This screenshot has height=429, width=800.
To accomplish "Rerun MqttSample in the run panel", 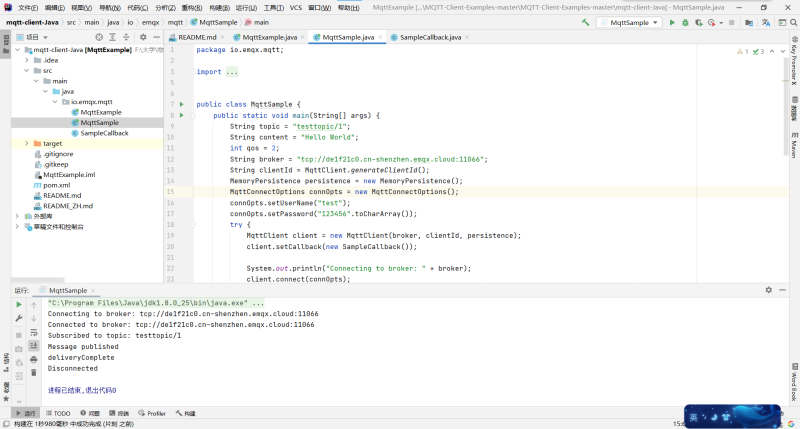I will pyautogui.click(x=19, y=305).
